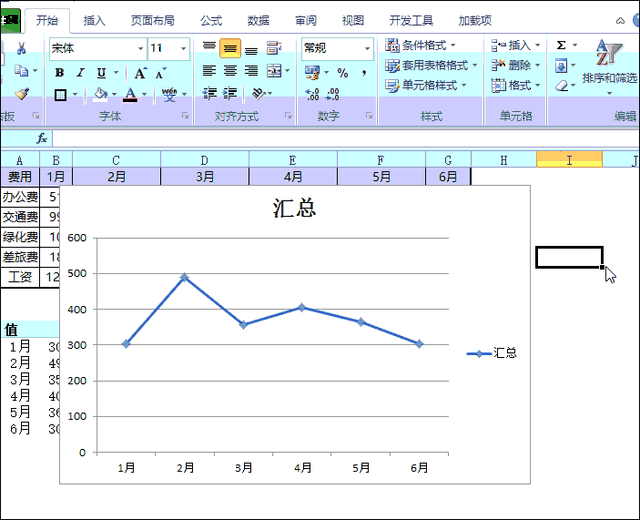The width and height of the screenshot is (640, 520).
Task: Open 套用表格格式 table styles
Action: pos(431,65)
